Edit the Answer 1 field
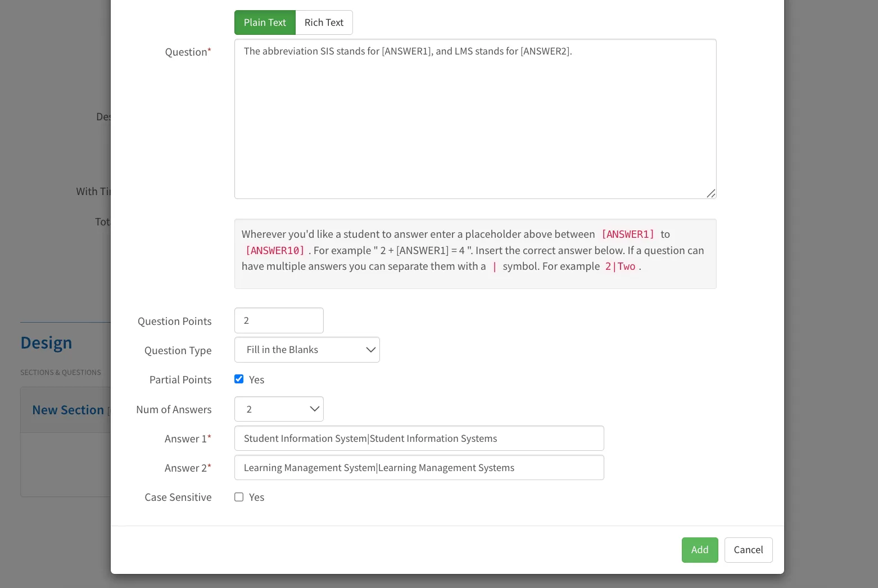 pos(419,438)
